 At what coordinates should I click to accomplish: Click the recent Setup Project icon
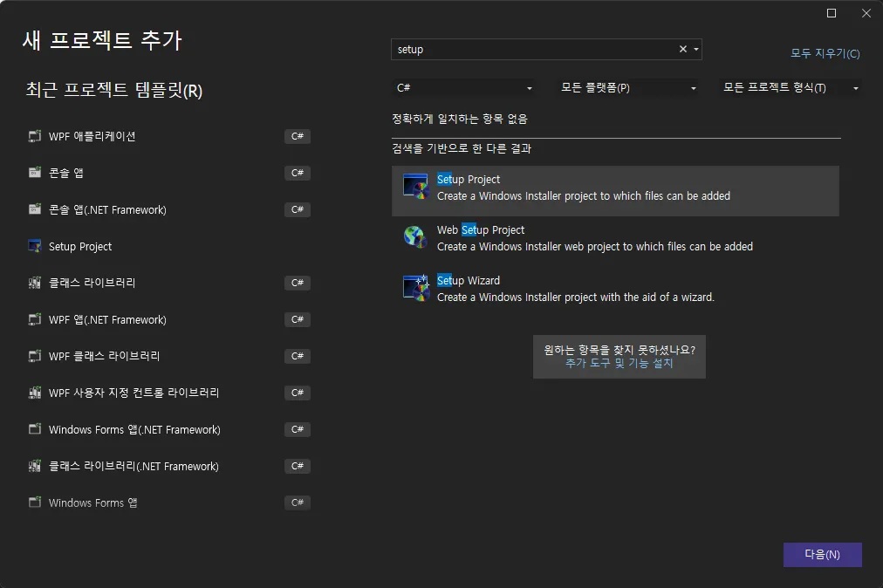(x=35, y=246)
